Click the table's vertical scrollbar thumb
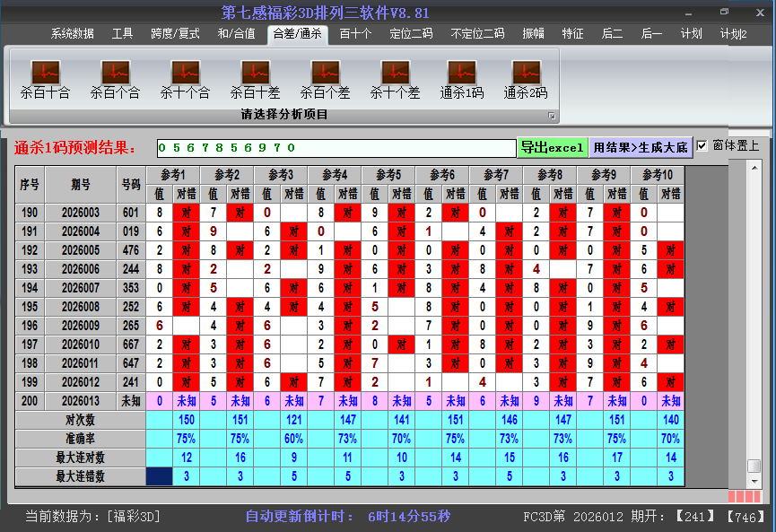 754,466
